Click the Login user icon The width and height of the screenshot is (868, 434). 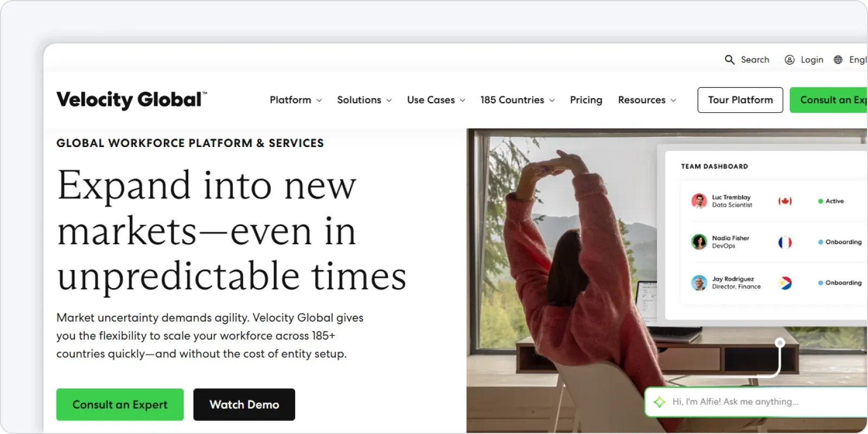790,60
